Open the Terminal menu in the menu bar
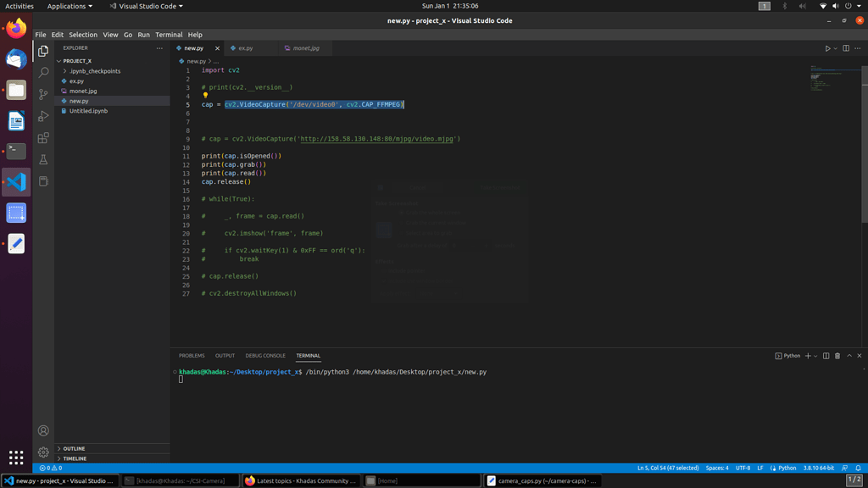868x488 pixels. 168,35
